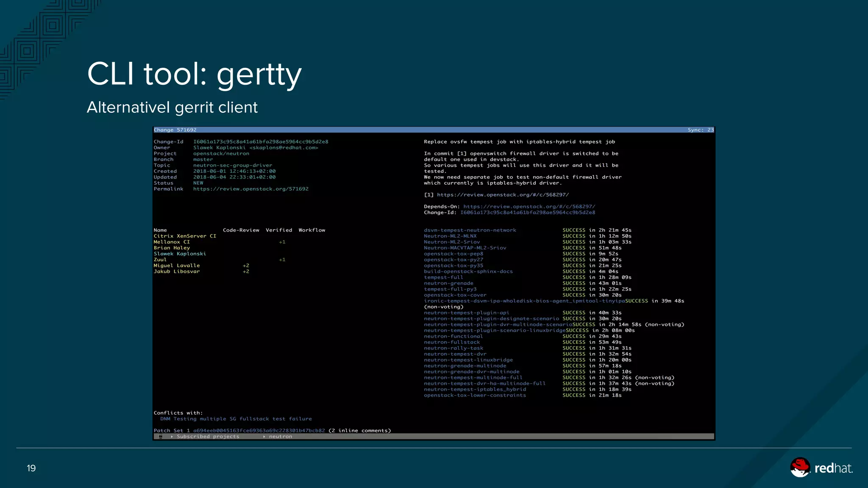Screen dimensions: 868x488
Task: Select reviewer Brian Haley
Action: 172,248
